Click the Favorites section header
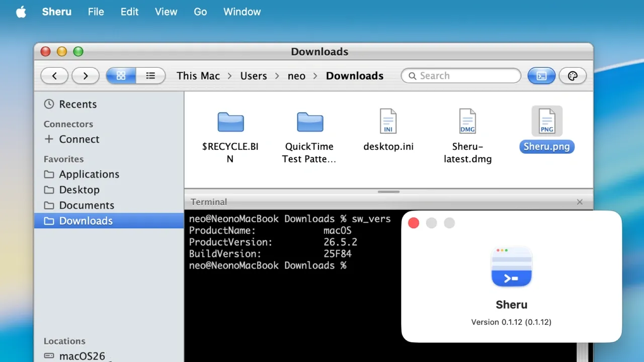The image size is (644, 362). coord(64,159)
